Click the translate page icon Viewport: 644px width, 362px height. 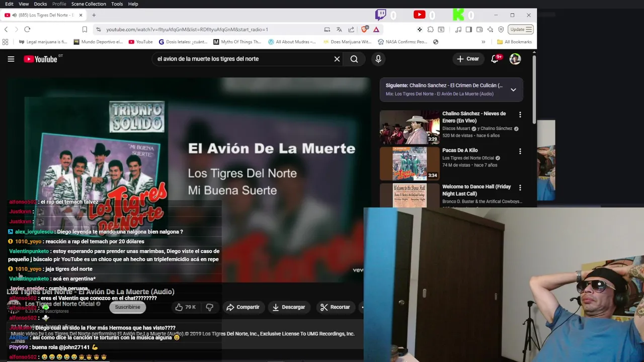click(339, 30)
